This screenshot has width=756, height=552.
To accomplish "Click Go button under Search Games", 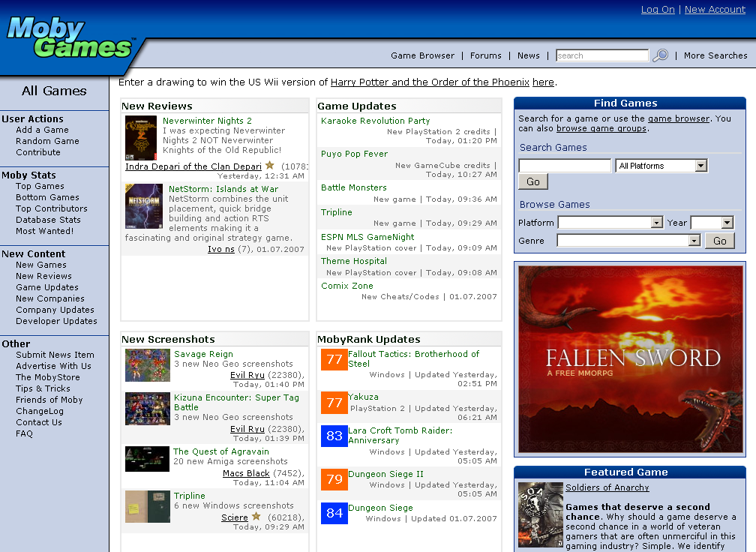I will [x=533, y=181].
